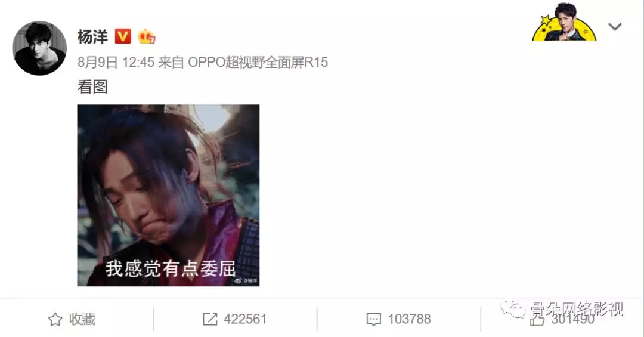Open the attached post image thumbnail
This screenshot has height=337, width=644.
[x=168, y=195]
